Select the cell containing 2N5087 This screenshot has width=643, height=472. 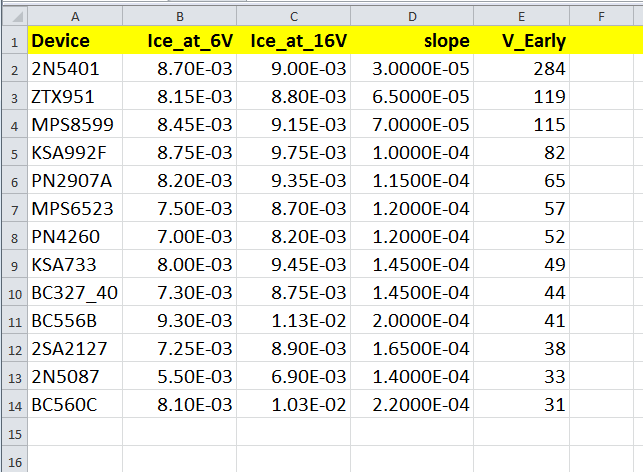pyautogui.click(x=75, y=376)
